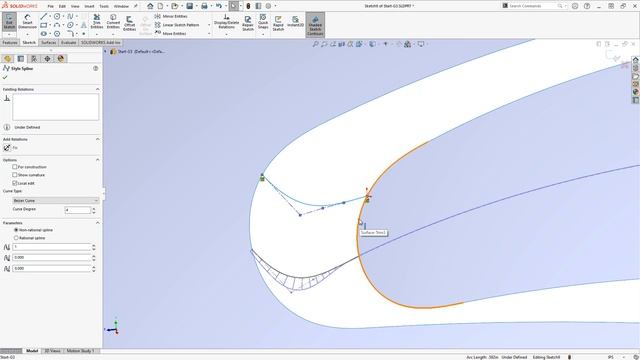Screen dimensions: 640x360
Task: Click the Exit Sketch button
Action: tap(9, 22)
